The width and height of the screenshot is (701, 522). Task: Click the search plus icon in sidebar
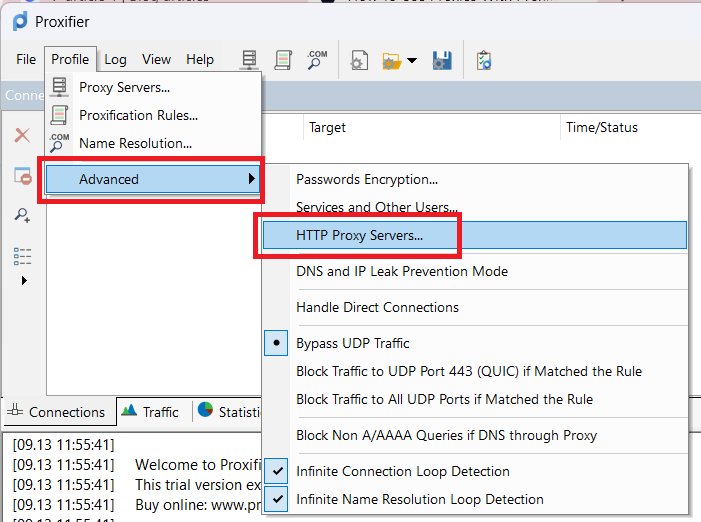pyautogui.click(x=22, y=215)
